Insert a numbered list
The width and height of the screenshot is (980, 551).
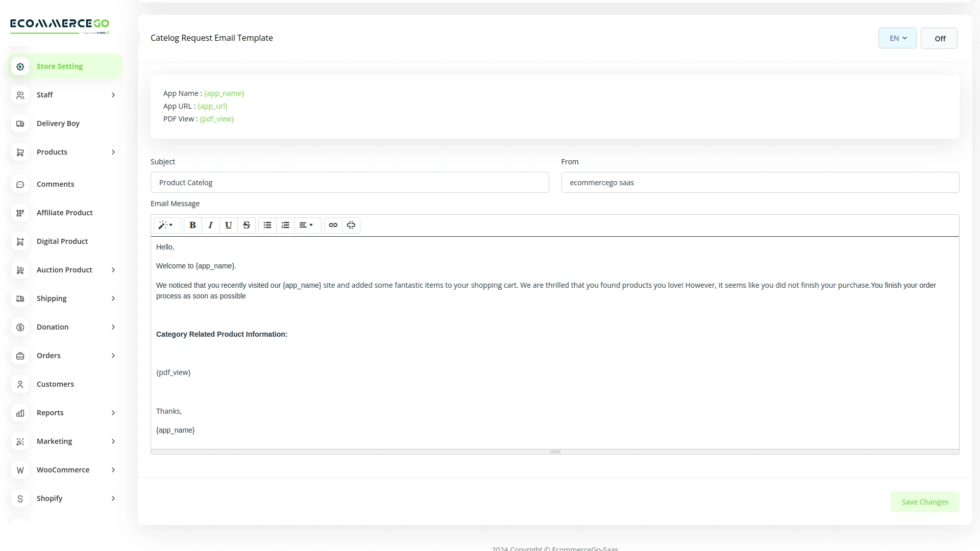(x=285, y=225)
